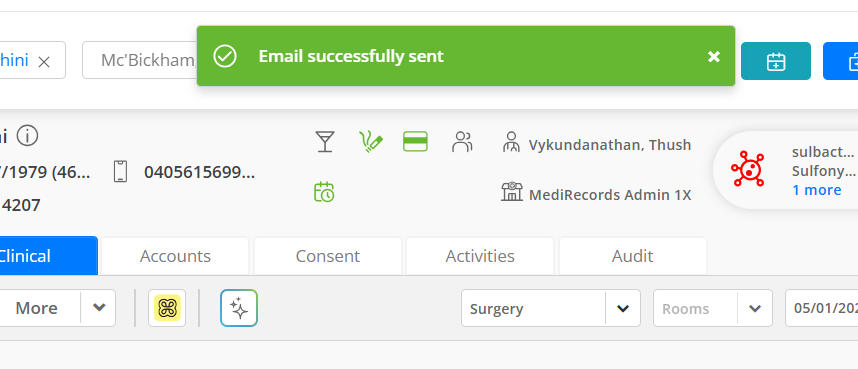858x369 pixels.
Task: Click the teal add appointment calendar button
Action: pyautogui.click(x=776, y=61)
